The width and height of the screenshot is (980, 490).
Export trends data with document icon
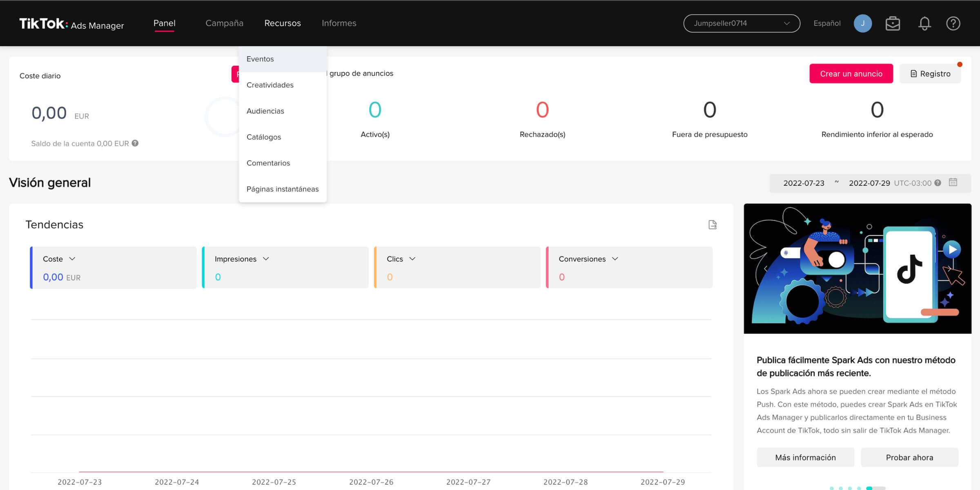tap(713, 225)
